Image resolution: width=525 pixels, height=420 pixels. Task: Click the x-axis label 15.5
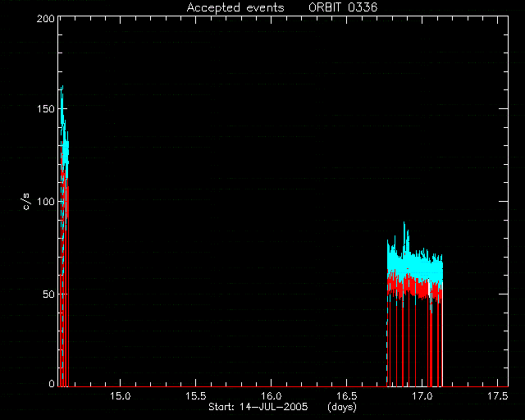[196, 396]
